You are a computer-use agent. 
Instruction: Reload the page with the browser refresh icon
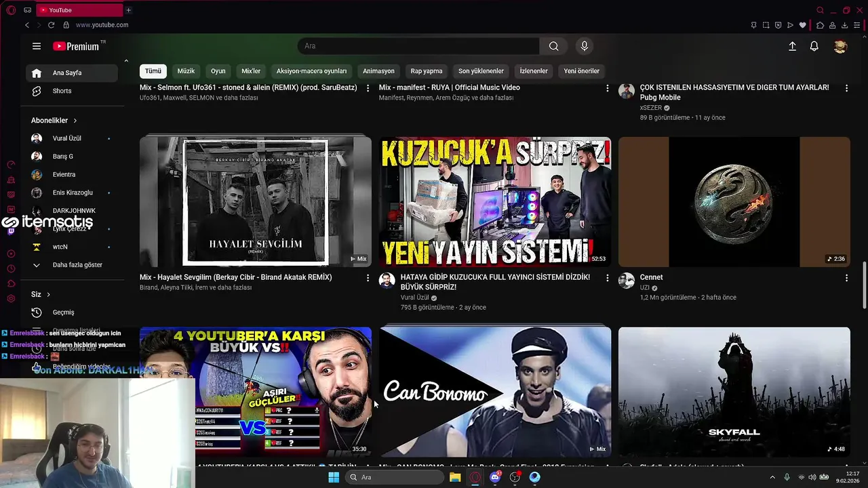tap(51, 25)
